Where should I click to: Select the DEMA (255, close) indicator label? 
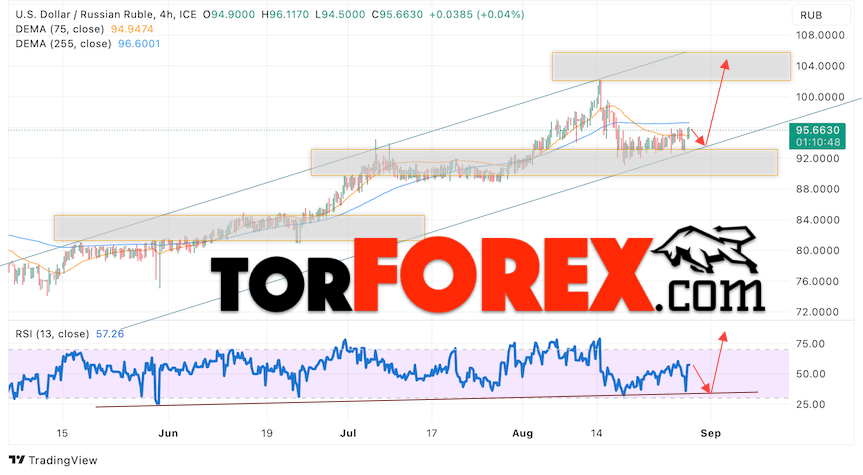click(63, 43)
